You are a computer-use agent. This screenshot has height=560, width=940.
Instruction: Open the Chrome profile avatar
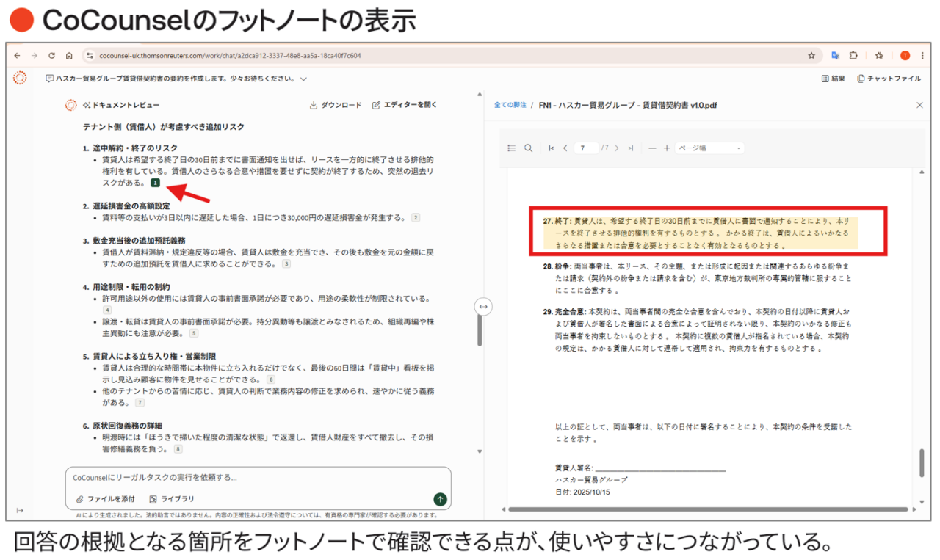[x=905, y=55]
